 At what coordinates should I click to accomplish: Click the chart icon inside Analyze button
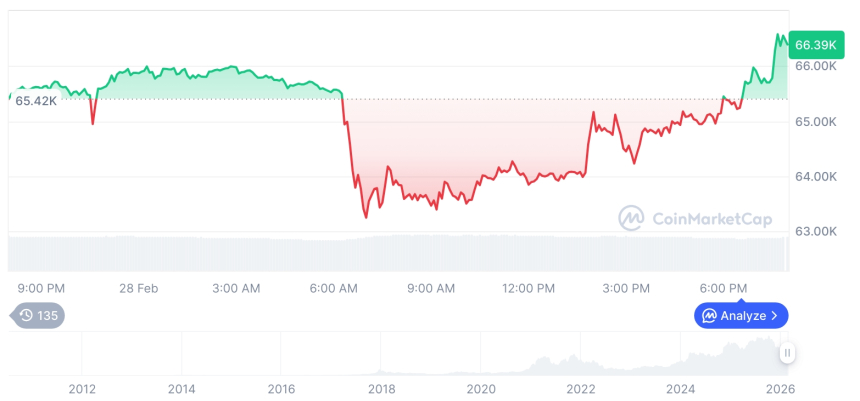click(x=709, y=316)
